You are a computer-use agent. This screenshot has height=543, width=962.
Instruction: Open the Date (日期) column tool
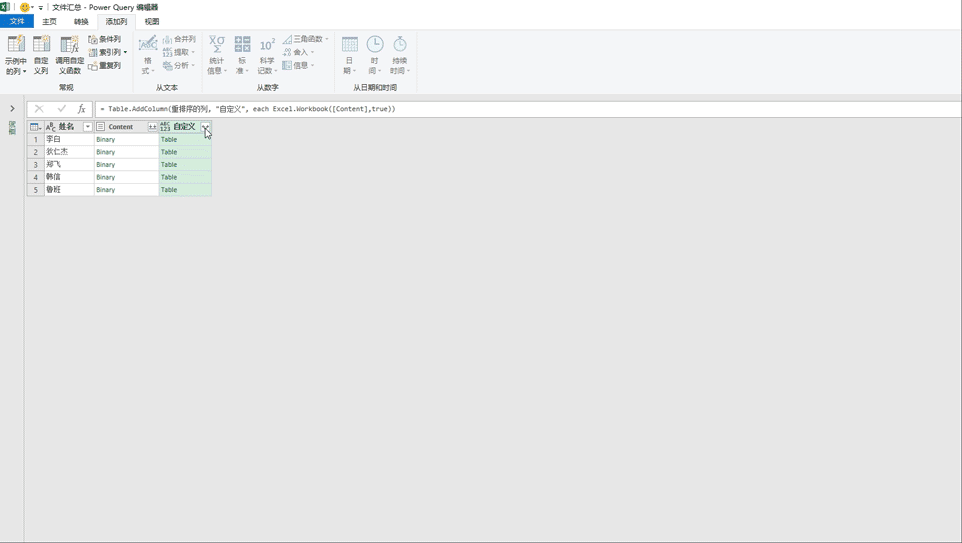coord(350,55)
